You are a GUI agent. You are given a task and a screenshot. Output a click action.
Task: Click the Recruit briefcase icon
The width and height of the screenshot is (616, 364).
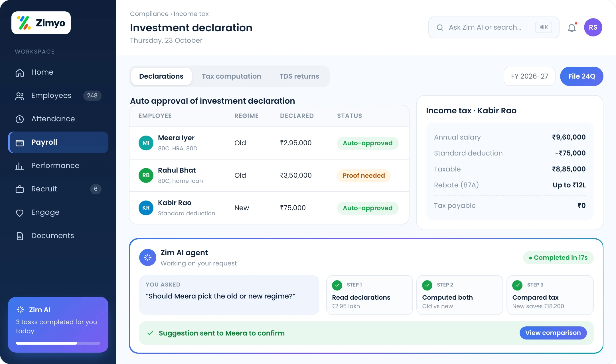pos(20,189)
